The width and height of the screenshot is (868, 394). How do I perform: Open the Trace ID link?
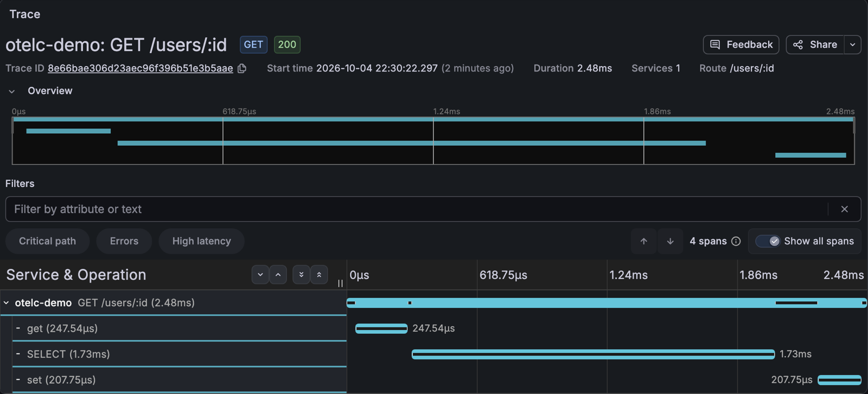141,68
